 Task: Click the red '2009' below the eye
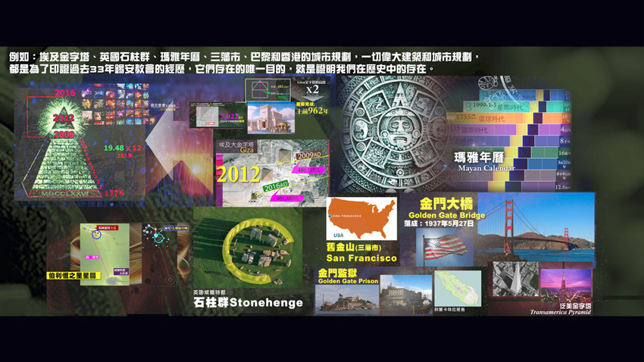coord(64,135)
